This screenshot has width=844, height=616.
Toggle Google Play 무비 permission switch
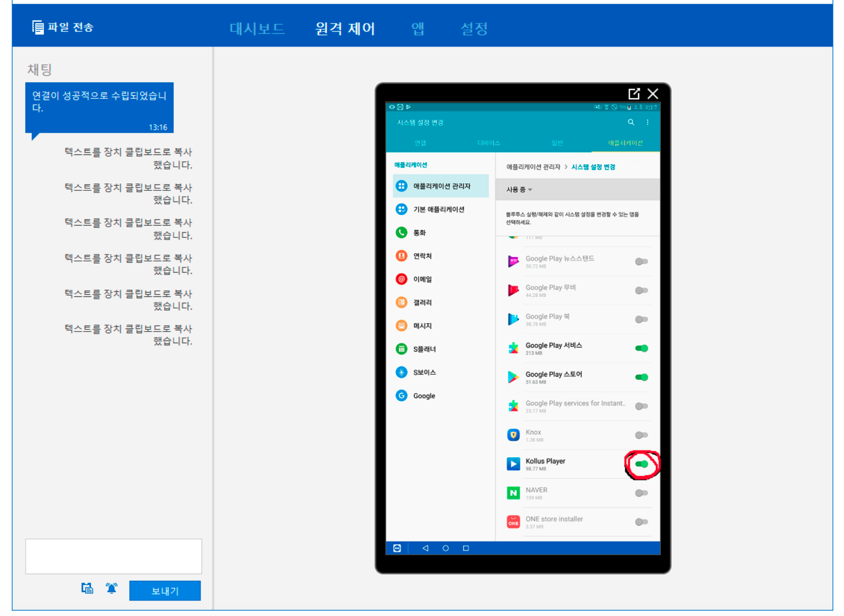tap(641, 290)
